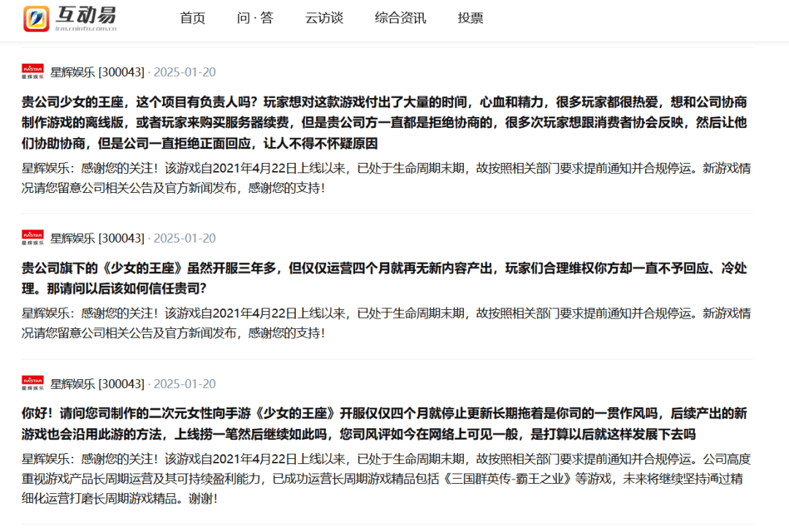Click the 互动易 site title text
This screenshot has height=532, width=789.
tap(86, 18)
